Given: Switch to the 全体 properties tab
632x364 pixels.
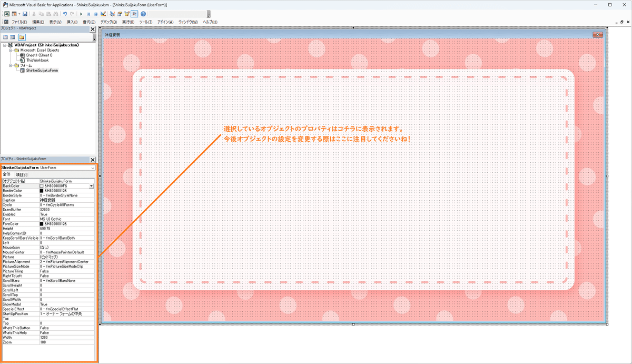Looking at the screenshot, I should (7, 174).
